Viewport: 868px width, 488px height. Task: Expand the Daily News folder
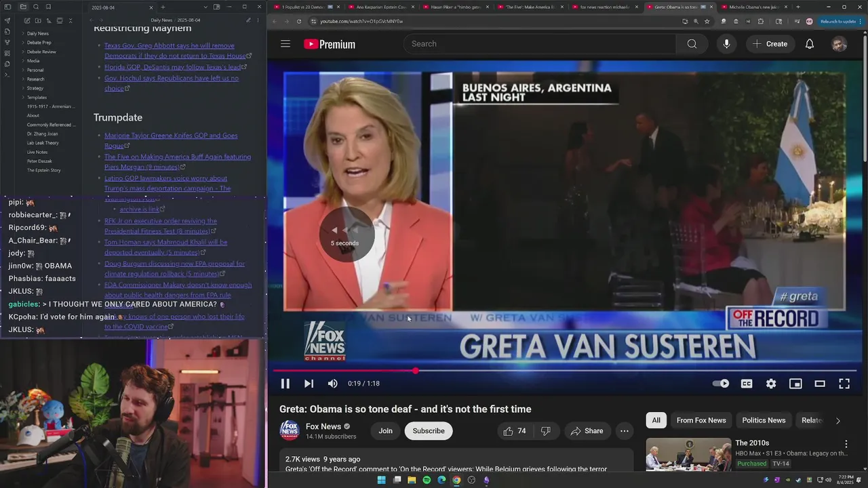pos(37,33)
